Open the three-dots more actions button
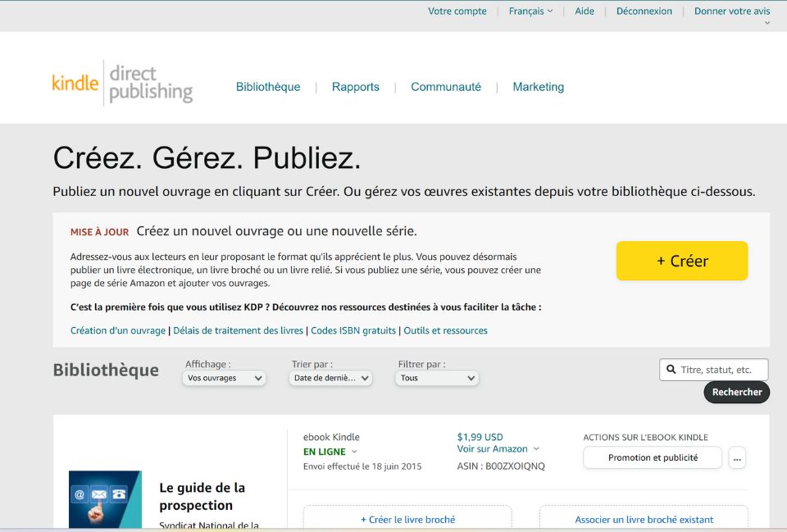The width and height of the screenshot is (787, 532). 737,457
